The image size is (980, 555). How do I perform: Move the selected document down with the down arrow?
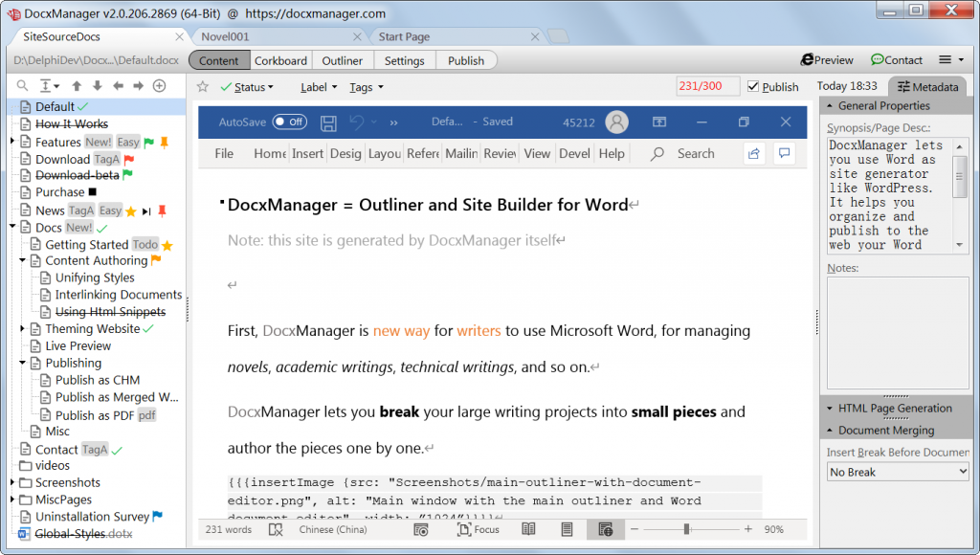tap(97, 85)
